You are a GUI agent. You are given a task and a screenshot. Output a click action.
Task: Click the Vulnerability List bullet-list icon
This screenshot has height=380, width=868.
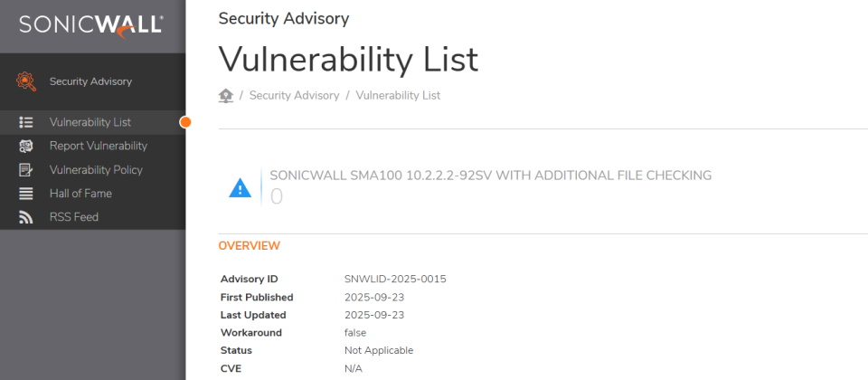26,122
